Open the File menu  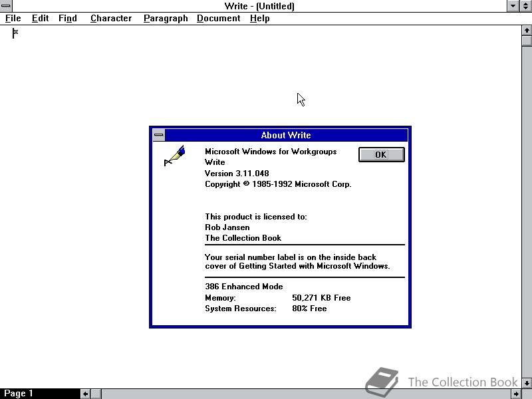tap(13, 19)
